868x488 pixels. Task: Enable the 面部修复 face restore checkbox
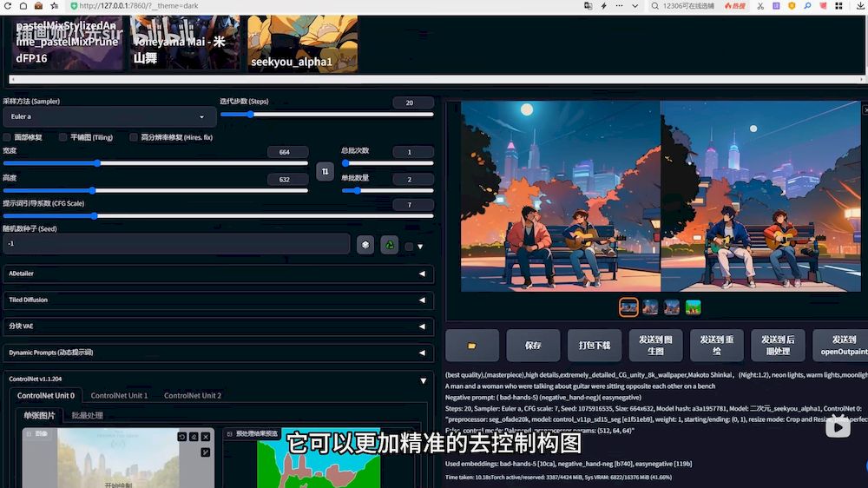click(x=8, y=137)
